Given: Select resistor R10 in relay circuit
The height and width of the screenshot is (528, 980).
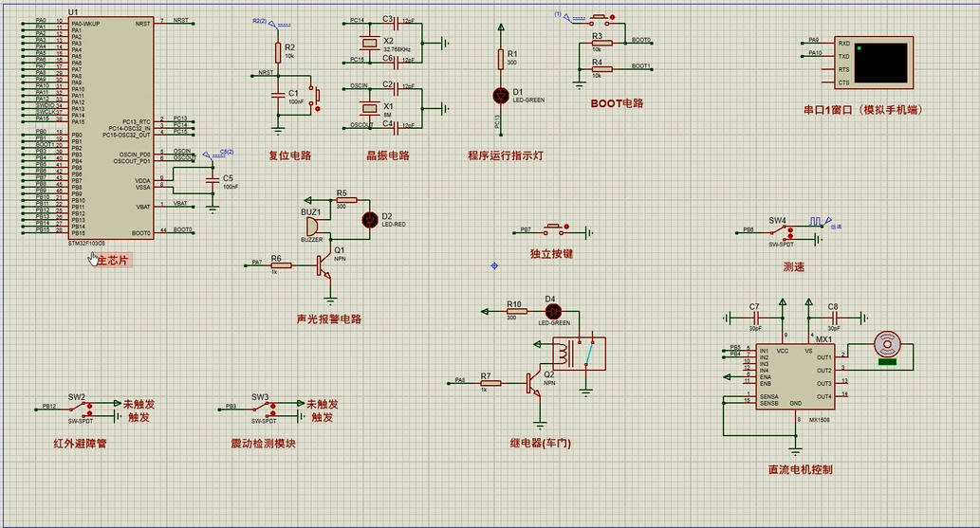Looking at the screenshot, I should click(516, 311).
